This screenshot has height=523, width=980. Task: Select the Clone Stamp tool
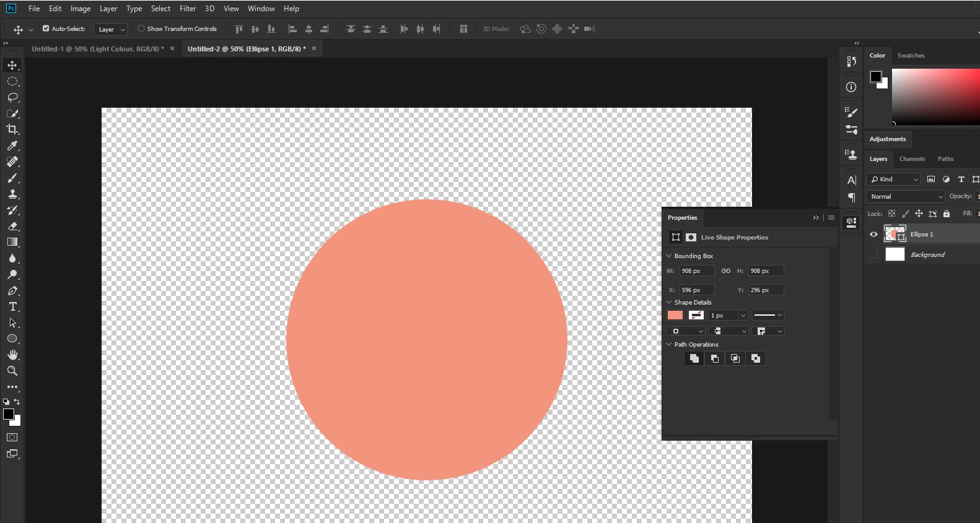[12, 194]
